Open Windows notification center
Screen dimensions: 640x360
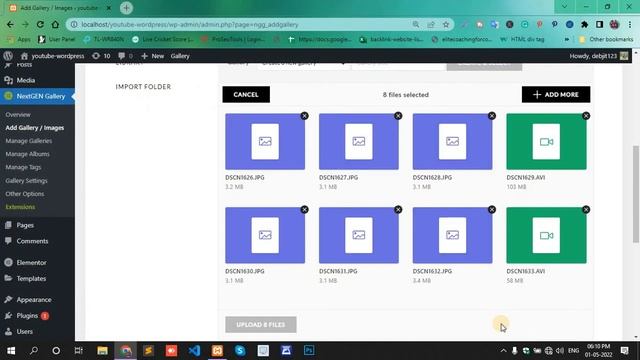pos(624,351)
